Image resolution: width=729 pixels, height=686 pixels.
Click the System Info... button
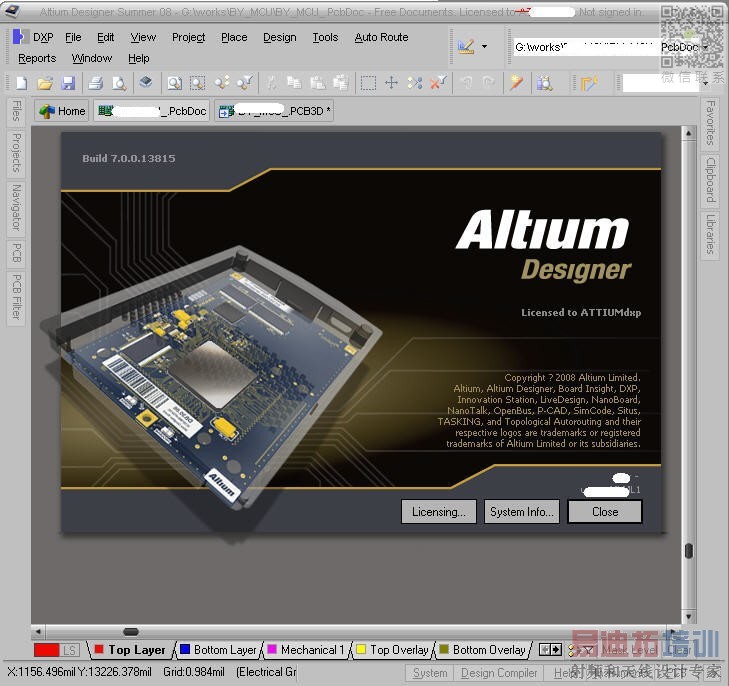point(521,511)
